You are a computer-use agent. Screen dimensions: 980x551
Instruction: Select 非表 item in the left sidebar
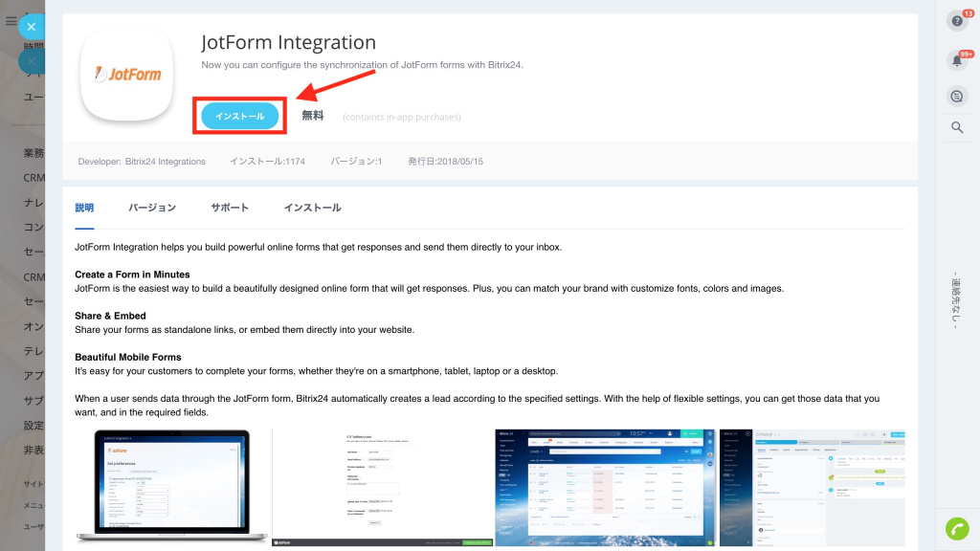point(33,450)
